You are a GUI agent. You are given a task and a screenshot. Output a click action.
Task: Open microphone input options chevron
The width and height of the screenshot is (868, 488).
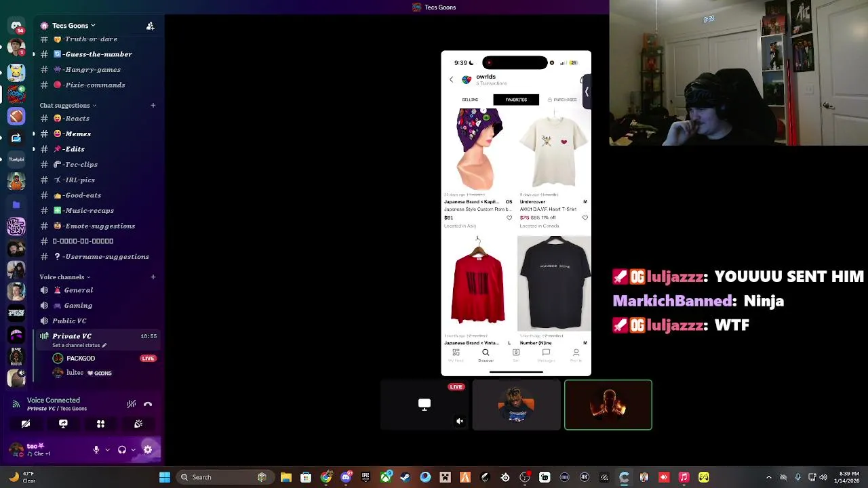click(107, 449)
